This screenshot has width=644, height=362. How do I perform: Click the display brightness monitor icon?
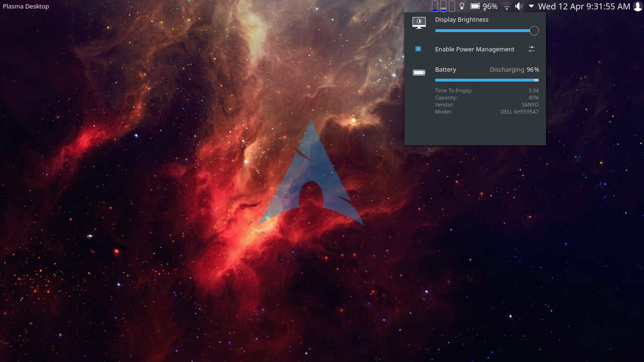click(x=419, y=23)
